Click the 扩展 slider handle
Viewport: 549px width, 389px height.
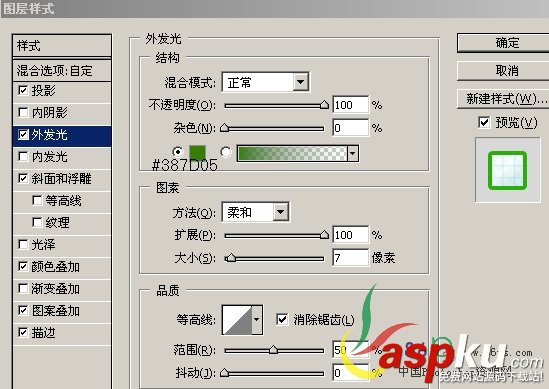pyautogui.click(x=325, y=235)
